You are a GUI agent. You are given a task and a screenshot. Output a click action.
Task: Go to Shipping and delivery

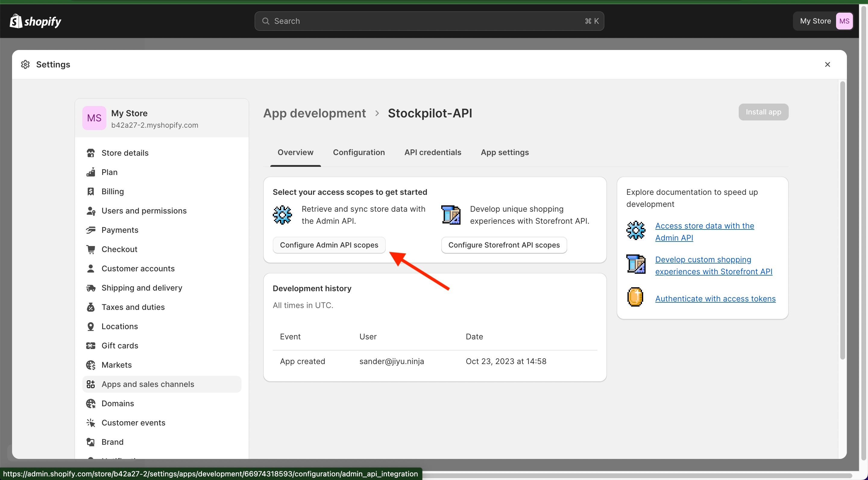(162, 288)
